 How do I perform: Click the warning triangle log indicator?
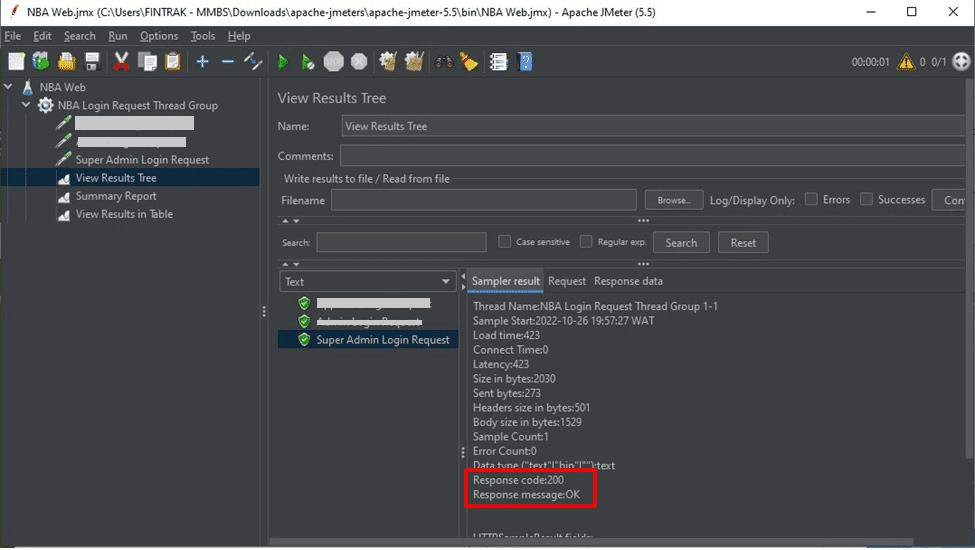coord(906,62)
